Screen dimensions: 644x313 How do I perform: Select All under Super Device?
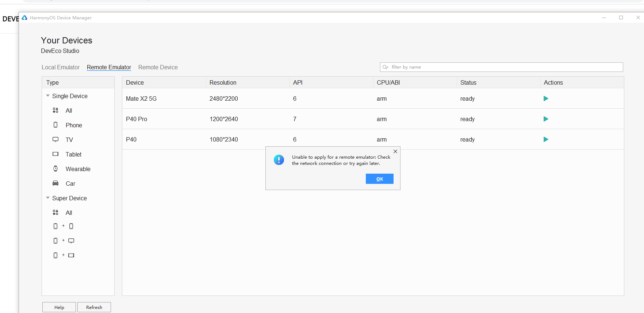(69, 213)
